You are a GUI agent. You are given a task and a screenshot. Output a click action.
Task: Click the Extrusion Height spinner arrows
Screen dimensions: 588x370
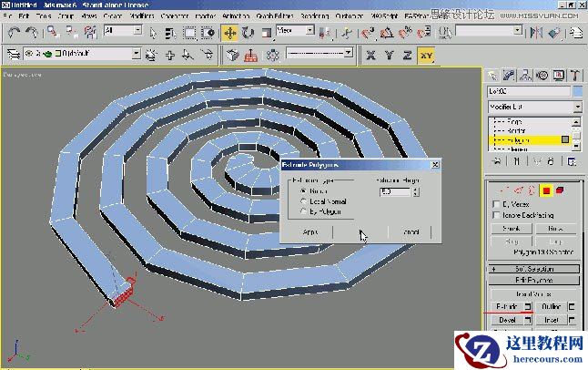tap(416, 191)
